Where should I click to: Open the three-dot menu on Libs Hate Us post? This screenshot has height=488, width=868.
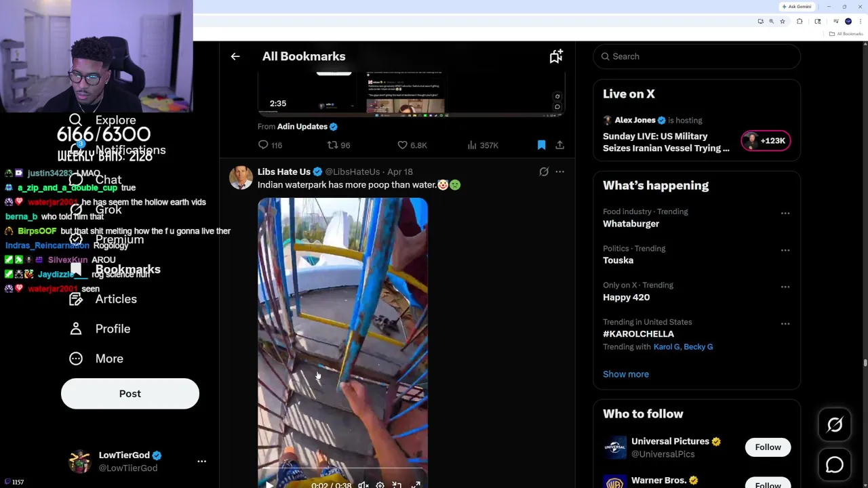(559, 171)
